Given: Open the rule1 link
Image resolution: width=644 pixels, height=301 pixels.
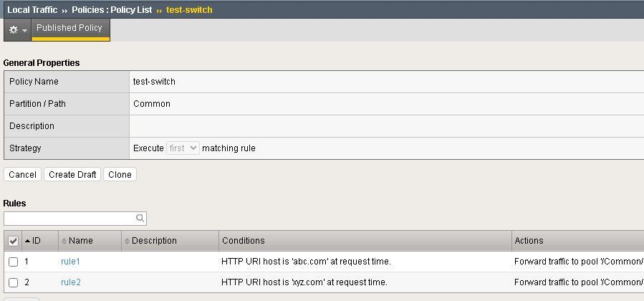Looking at the screenshot, I should (x=70, y=262).
